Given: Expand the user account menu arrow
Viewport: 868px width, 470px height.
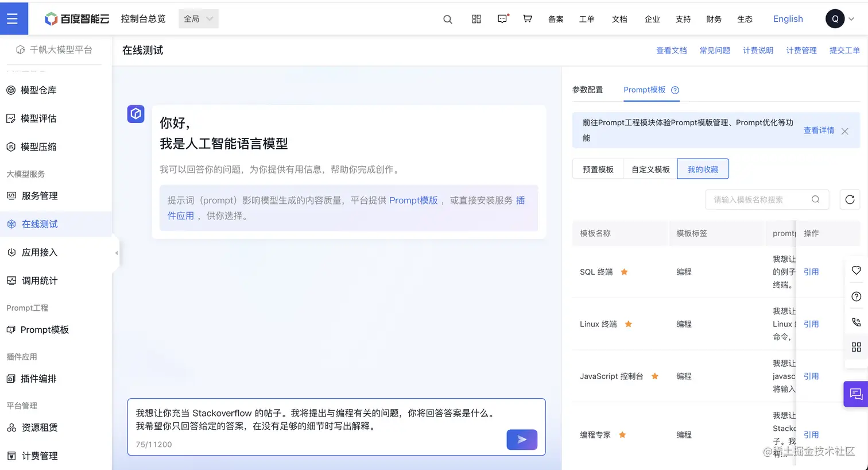Looking at the screenshot, I should point(851,19).
